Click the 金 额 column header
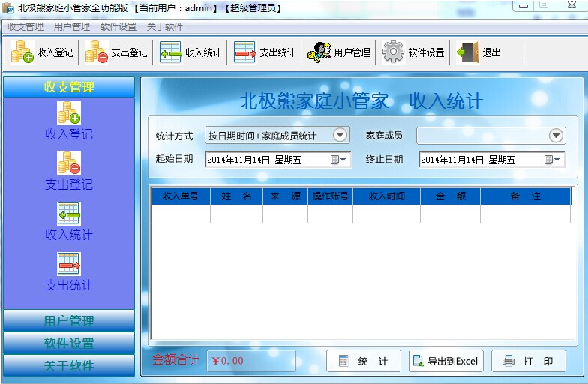This screenshot has height=384, width=588. pyautogui.click(x=450, y=196)
